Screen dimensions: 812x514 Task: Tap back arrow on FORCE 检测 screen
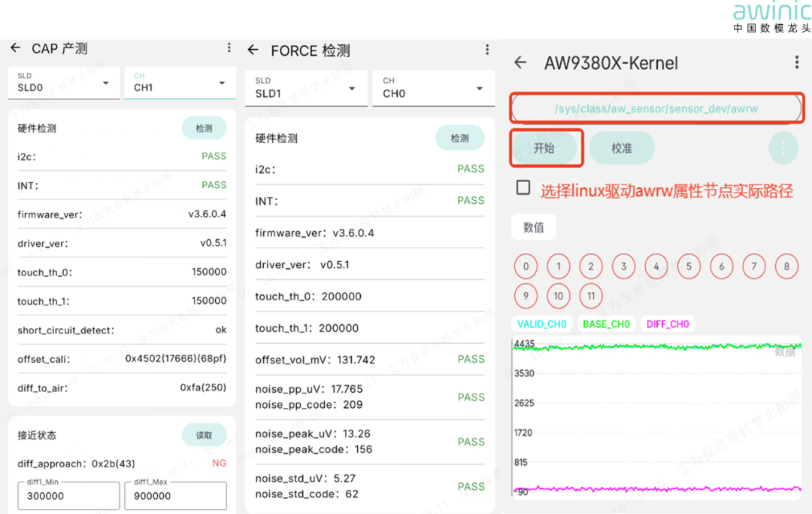pos(253,50)
